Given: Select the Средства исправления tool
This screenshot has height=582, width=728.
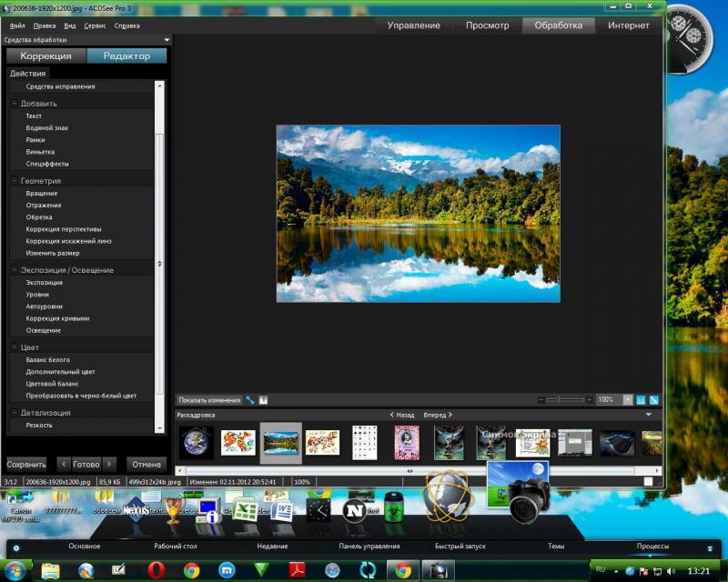Looking at the screenshot, I should click(60, 86).
